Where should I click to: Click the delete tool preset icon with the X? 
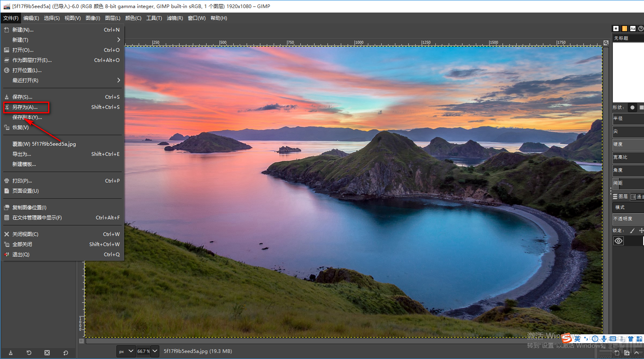(x=47, y=353)
